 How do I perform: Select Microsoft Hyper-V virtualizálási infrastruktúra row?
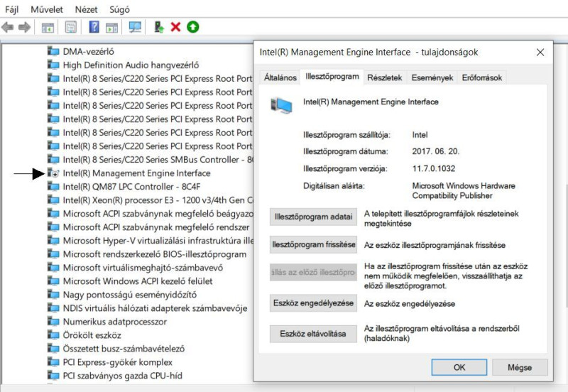[151, 240]
